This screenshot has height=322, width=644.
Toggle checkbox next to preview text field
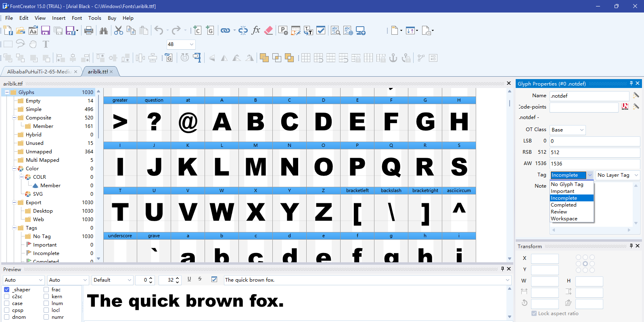tap(214, 279)
